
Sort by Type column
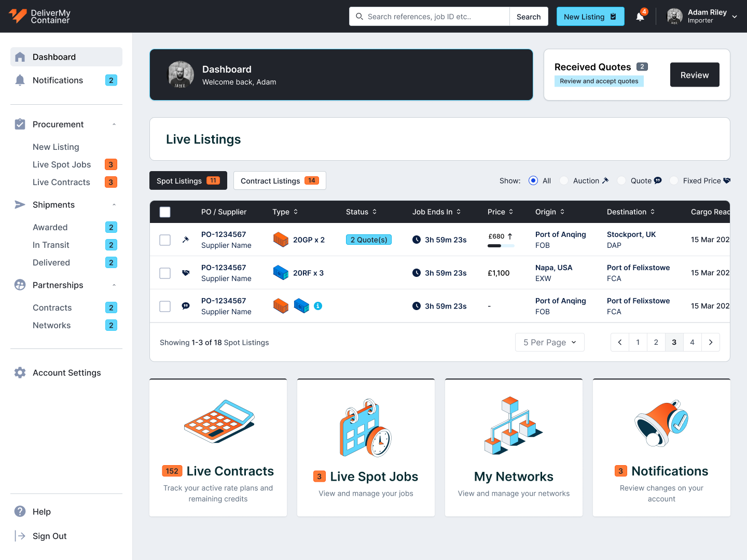pos(285,212)
